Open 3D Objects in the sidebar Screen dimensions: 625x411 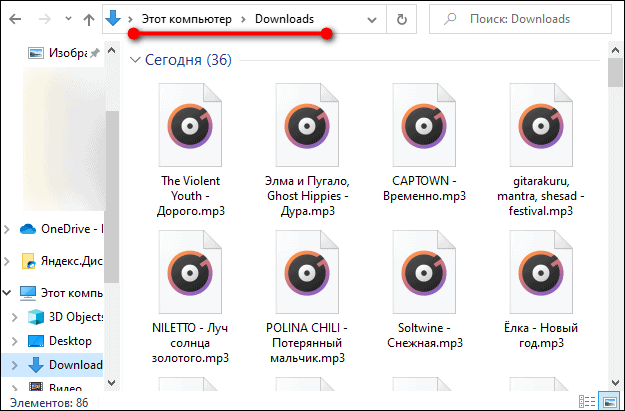tap(76, 317)
